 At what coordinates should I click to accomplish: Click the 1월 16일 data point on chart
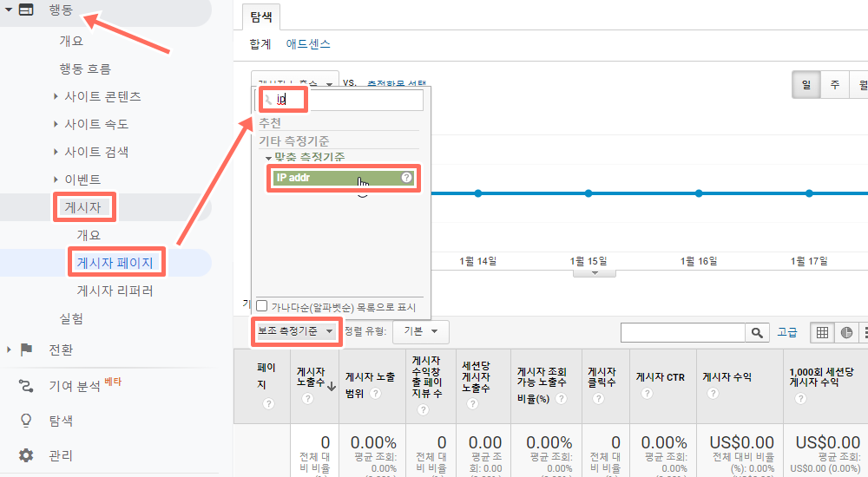coord(699,193)
